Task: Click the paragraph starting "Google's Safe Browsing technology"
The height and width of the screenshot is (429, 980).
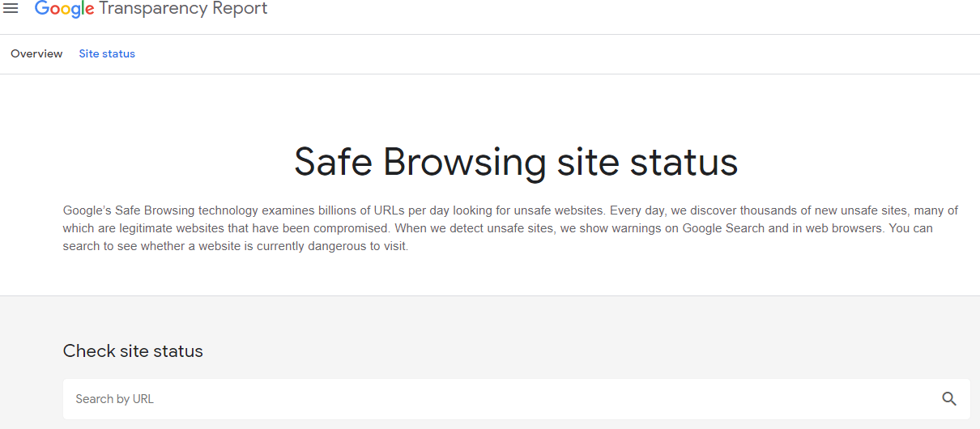Action: (x=511, y=228)
